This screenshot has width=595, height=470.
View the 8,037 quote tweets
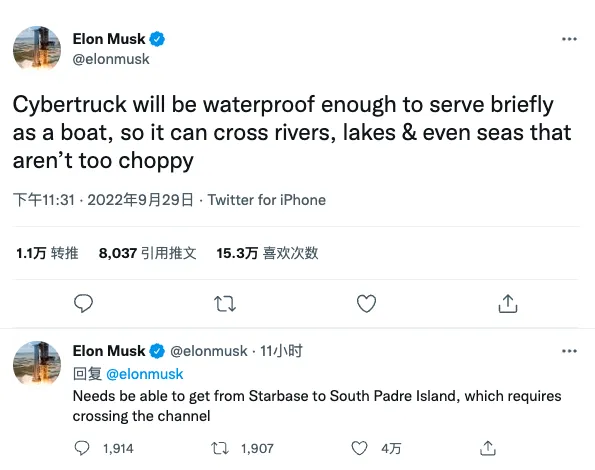click(148, 253)
